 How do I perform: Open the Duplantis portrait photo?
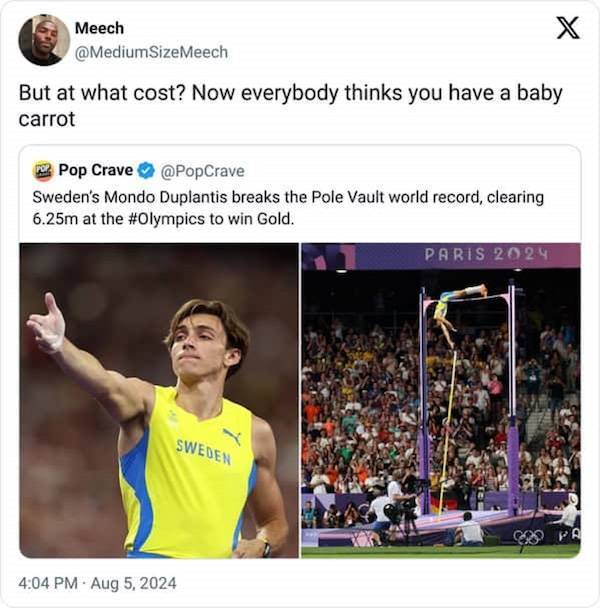159,400
